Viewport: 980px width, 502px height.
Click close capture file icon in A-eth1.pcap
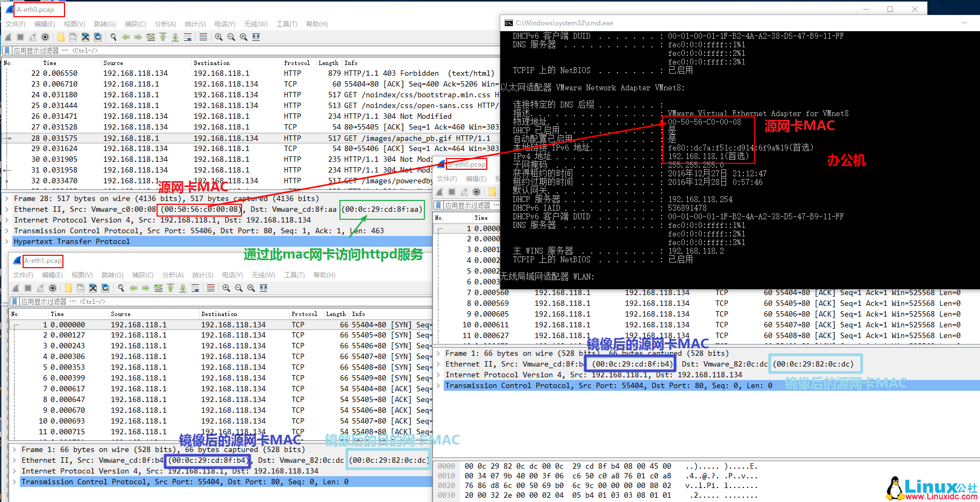click(93, 288)
